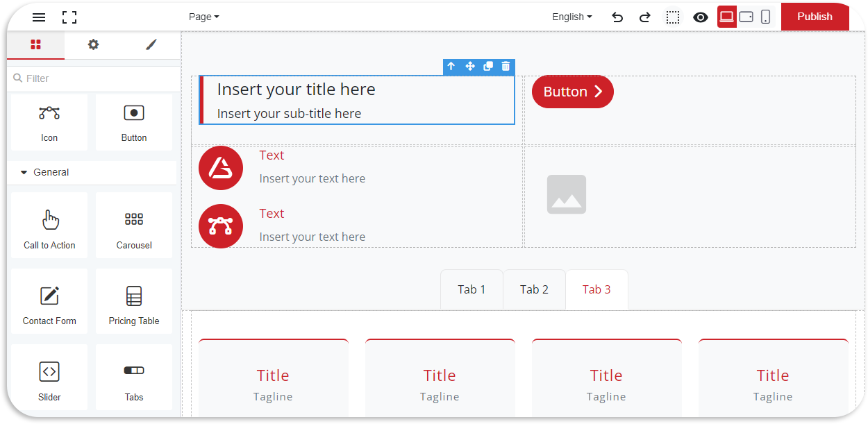Open the English language dropdown
868x424 pixels.
click(x=572, y=17)
